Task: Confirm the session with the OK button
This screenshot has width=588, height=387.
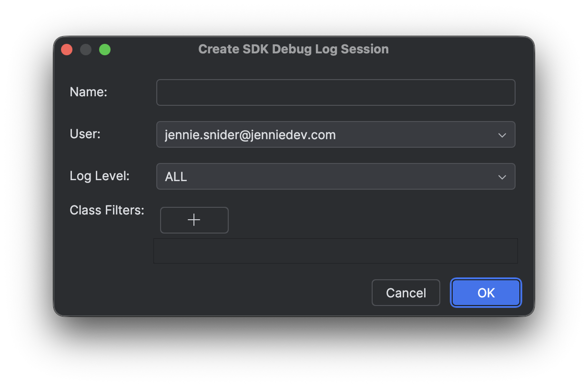Action: point(486,293)
